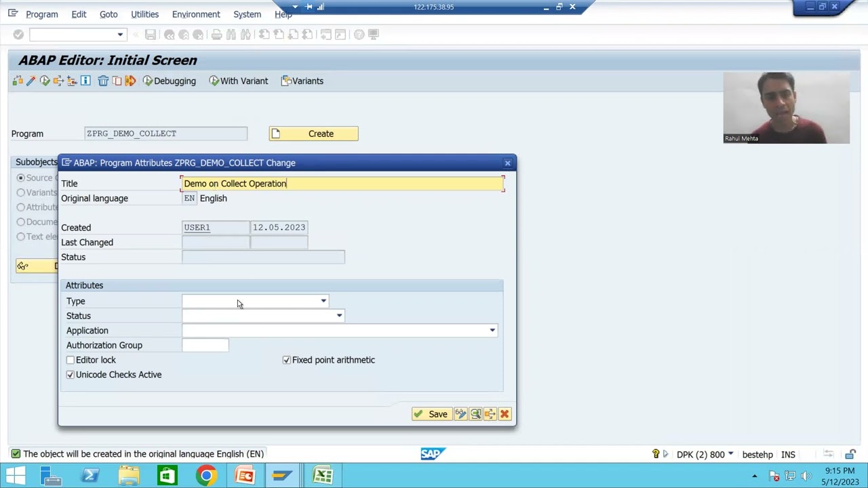This screenshot has height=488, width=868.
Task: Click the padlock icon in status bar
Action: coord(850,454)
